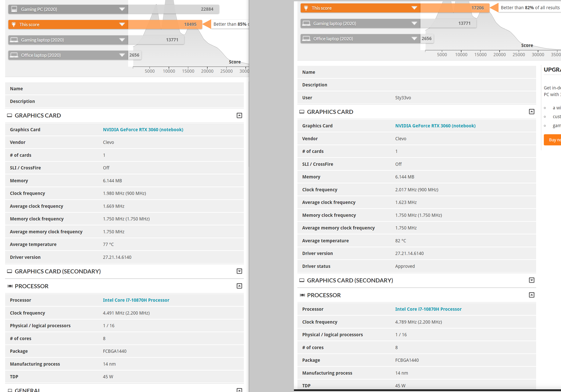Click the 13771 Gaming laptop score in left window

click(172, 40)
